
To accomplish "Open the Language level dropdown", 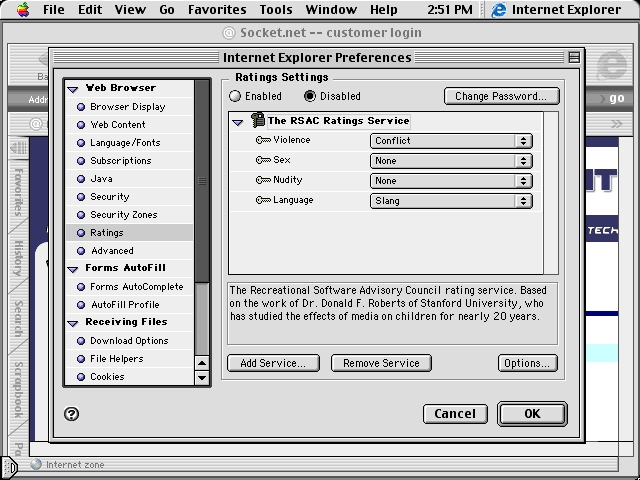I will point(451,201).
